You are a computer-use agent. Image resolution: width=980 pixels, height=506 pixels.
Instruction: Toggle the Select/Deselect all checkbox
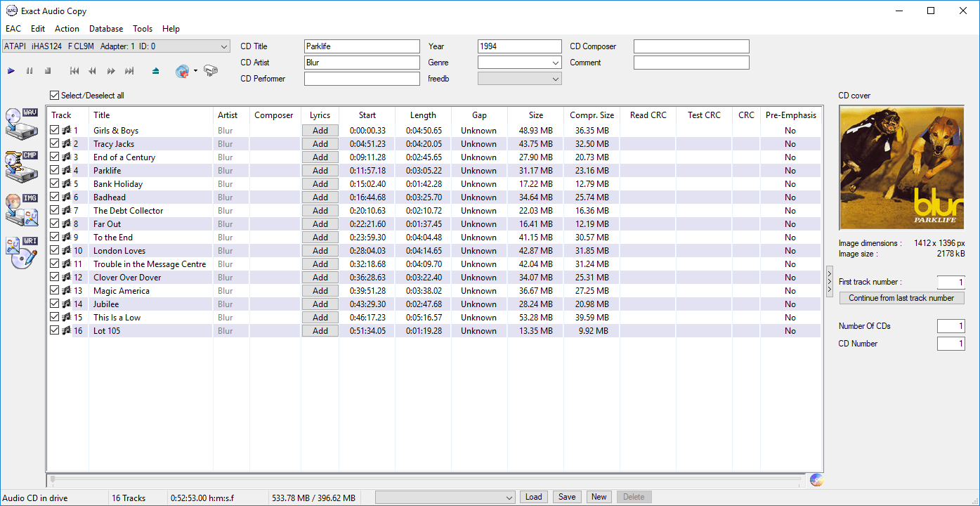[x=54, y=95]
